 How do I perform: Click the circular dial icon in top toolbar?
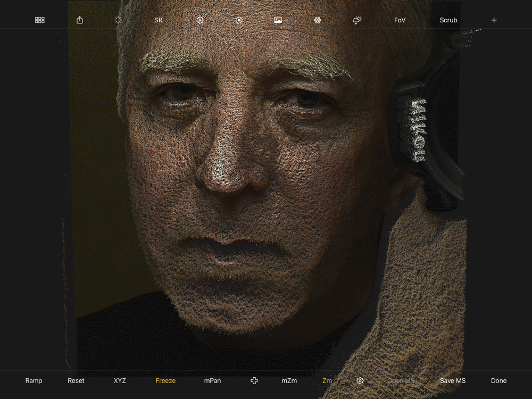click(x=200, y=20)
